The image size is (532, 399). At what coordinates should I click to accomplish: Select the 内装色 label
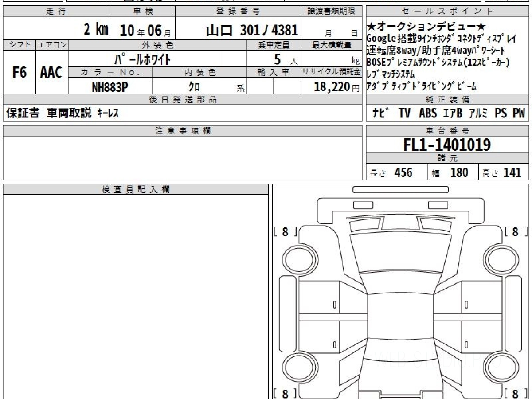199,73
